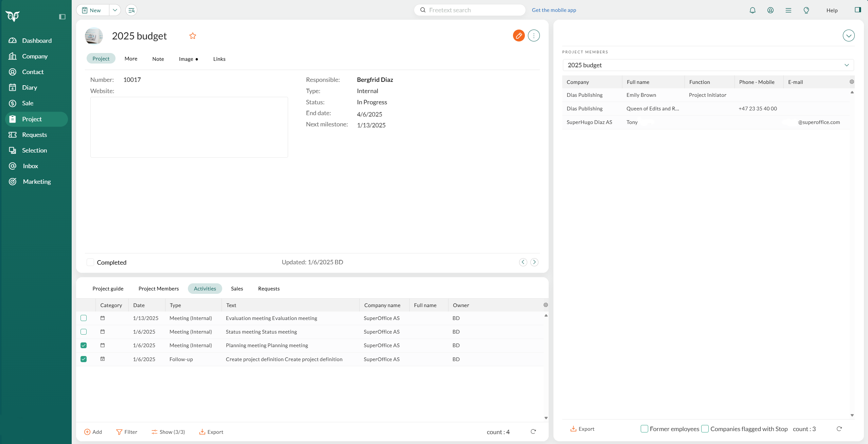Add a new activity

[93, 432]
